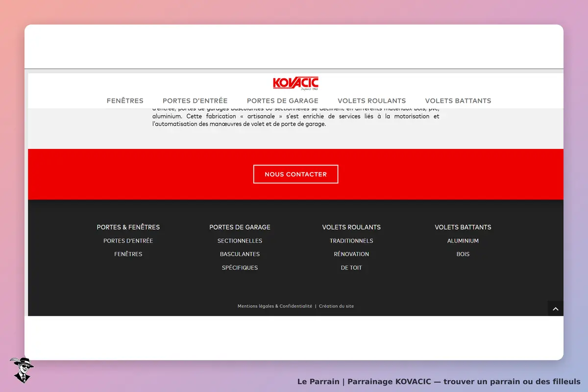This screenshot has width=588, height=392.
Task: Open VOLETS BATTANTS footer heading
Action: [463, 227]
